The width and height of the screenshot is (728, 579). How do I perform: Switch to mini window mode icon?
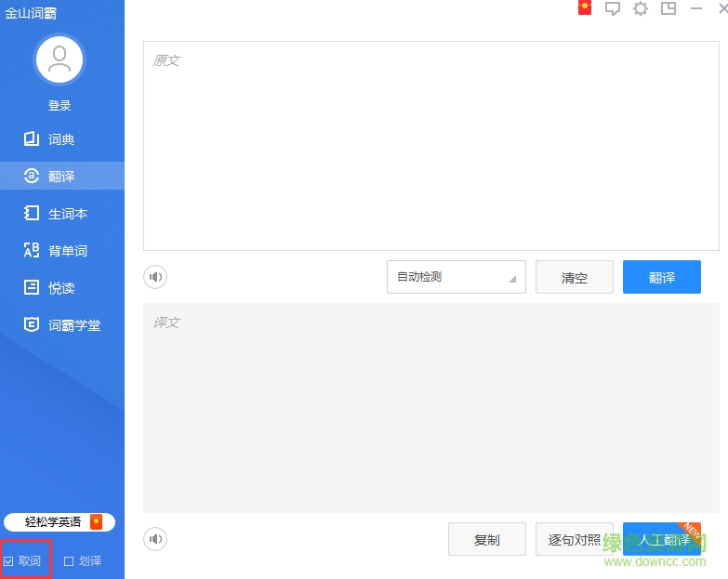[x=668, y=8]
